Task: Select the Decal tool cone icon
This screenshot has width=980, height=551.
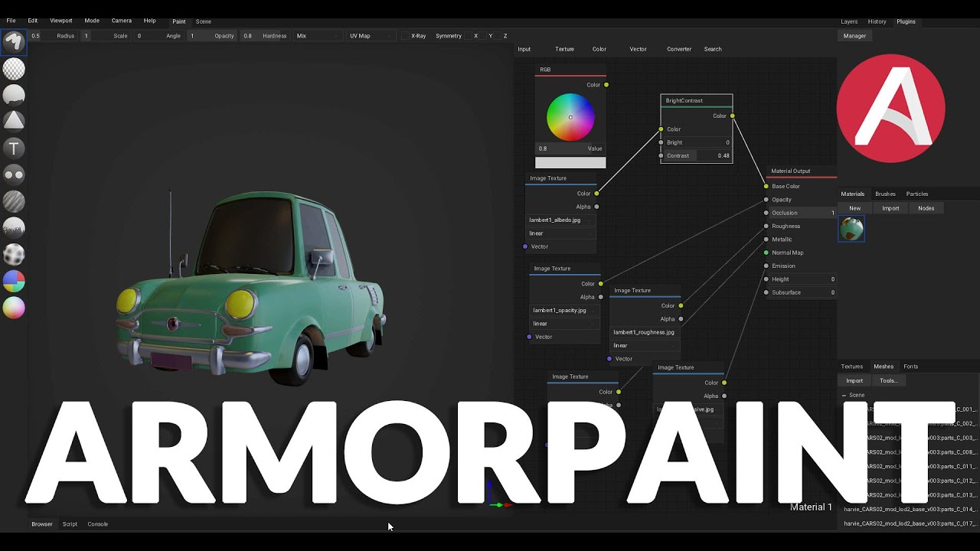Action: [x=14, y=121]
